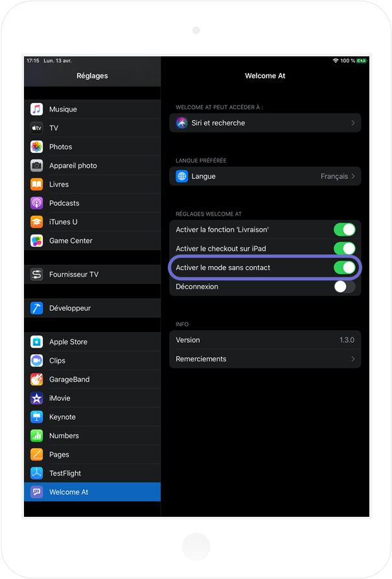Image resolution: width=392 pixels, height=579 pixels.
Task: Select Welcome At in settings sidebar
Action: tap(93, 492)
